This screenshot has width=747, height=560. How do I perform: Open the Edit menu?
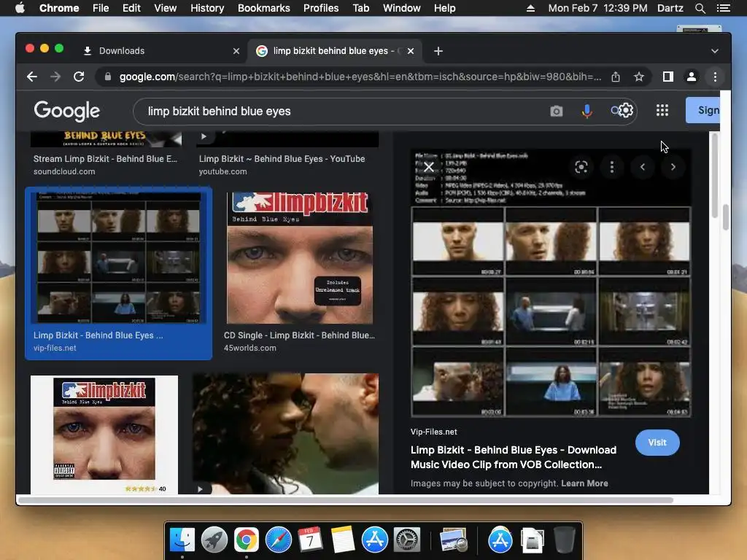point(131,8)
